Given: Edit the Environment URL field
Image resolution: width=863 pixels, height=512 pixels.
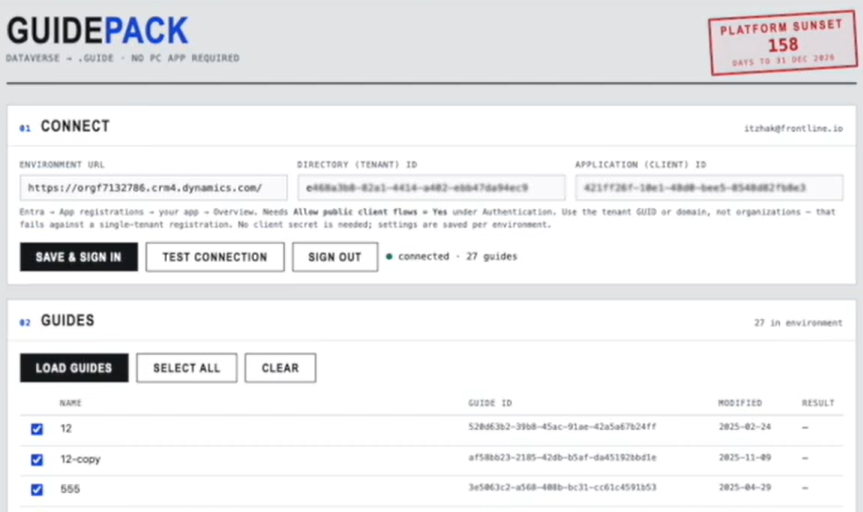Looking at the screenshot, I should click(154, 188).
